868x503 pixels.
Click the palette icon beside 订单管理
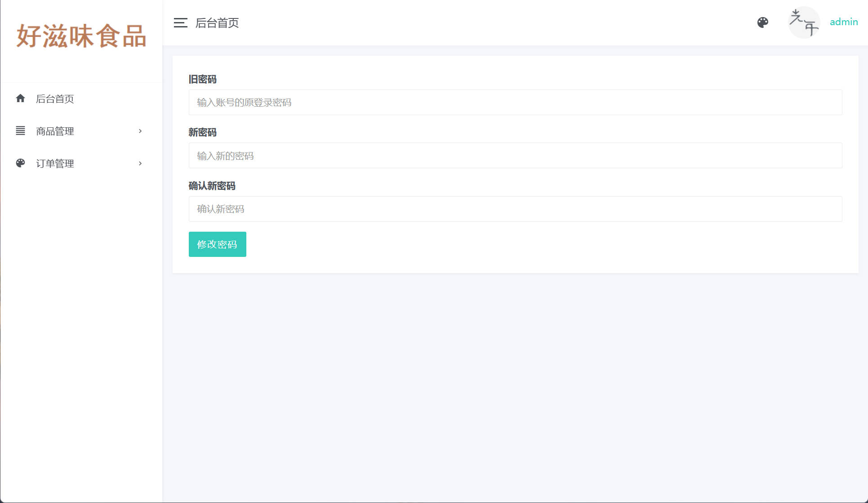[21, 163]
